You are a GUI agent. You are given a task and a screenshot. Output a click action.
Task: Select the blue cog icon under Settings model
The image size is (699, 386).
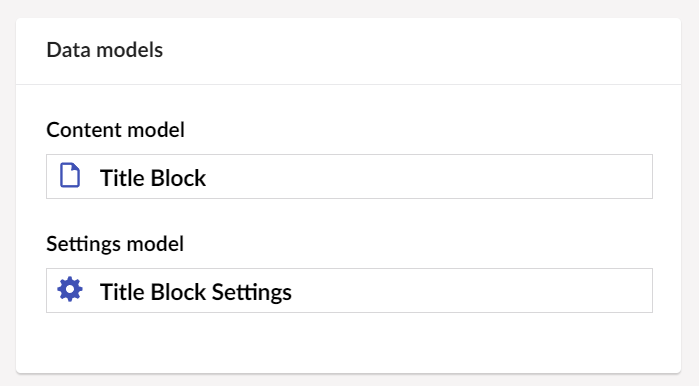coord(70,290)
